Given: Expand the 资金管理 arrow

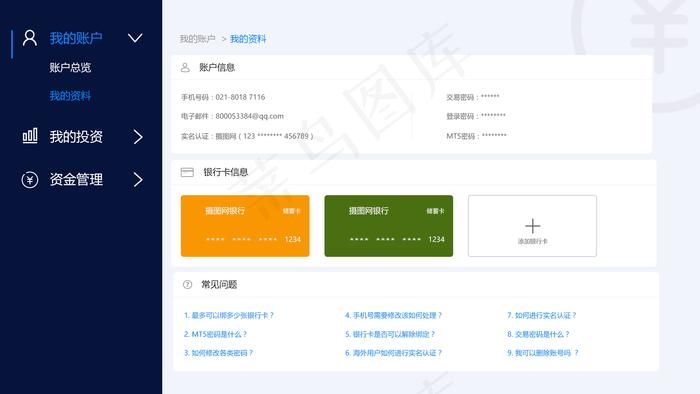Looking at the screenshot, I should pos(138,180).
